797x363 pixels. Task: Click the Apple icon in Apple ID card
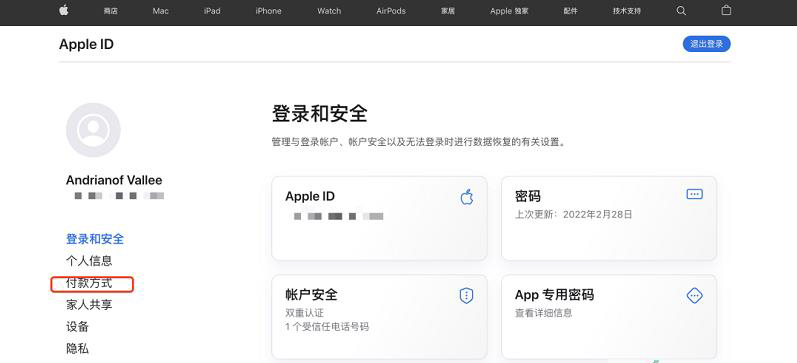click(x=467, y=196)
